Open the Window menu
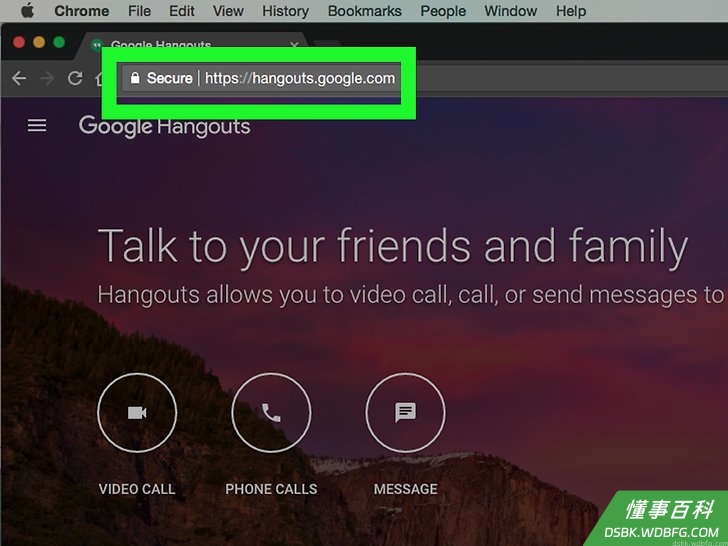 pyautogui.click(x=511, y=11)
